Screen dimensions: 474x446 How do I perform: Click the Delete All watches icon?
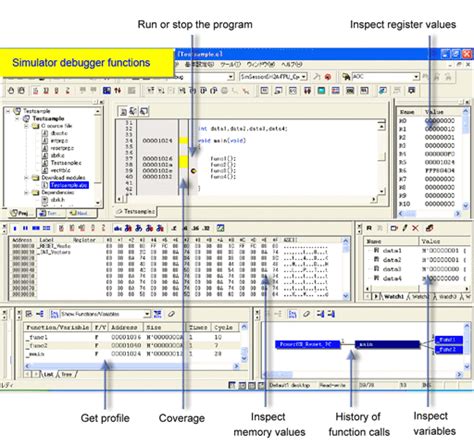429,228
